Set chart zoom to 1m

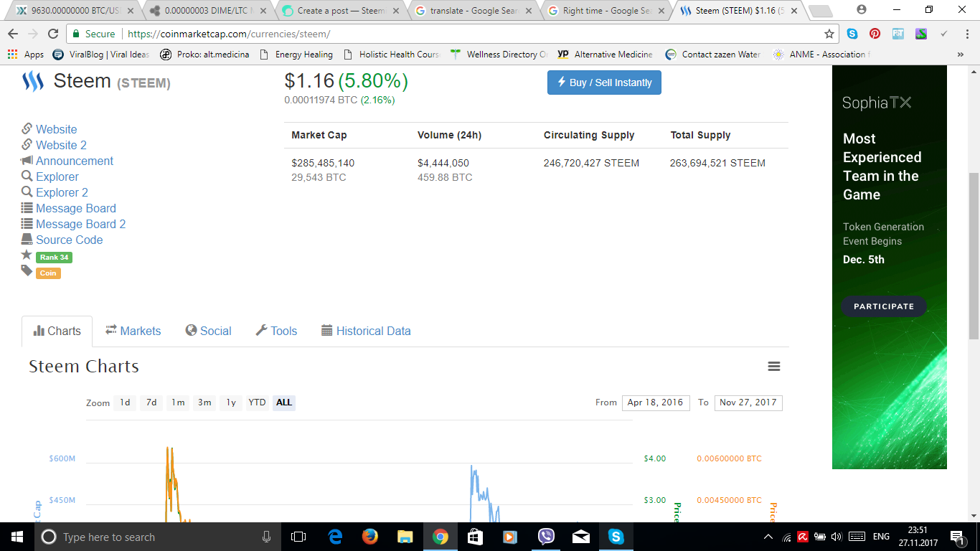(x=178, y=402)
